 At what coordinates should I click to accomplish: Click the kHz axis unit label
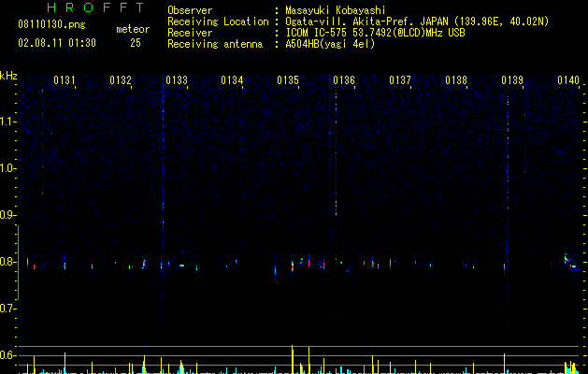(8, 76)
